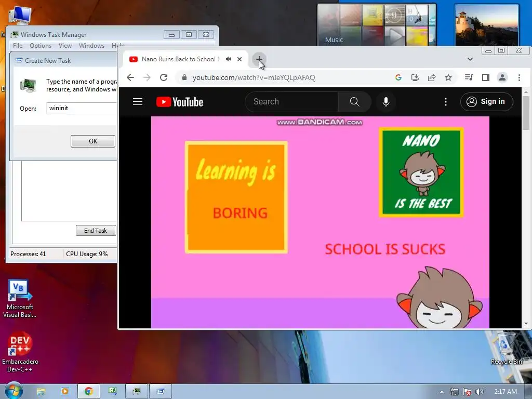
Task: Click OK in Create New Task dialog
Action: pos(93,141)
